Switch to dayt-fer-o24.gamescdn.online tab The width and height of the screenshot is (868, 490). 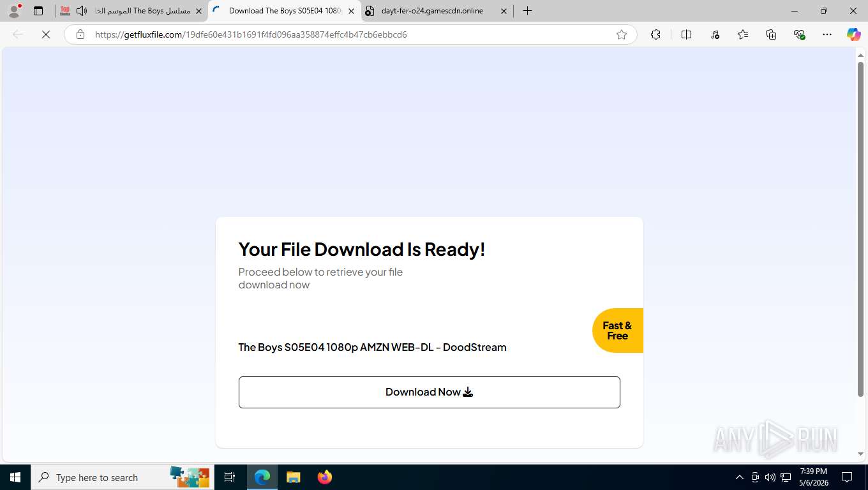[437, 11]
